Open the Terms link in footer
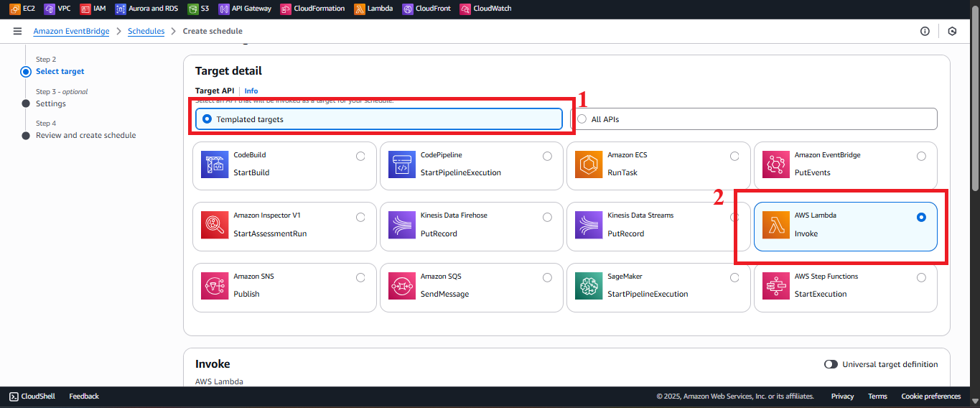The height and width of the screenshot is (408, 980). pyautogui.click(x=877, y=396)
